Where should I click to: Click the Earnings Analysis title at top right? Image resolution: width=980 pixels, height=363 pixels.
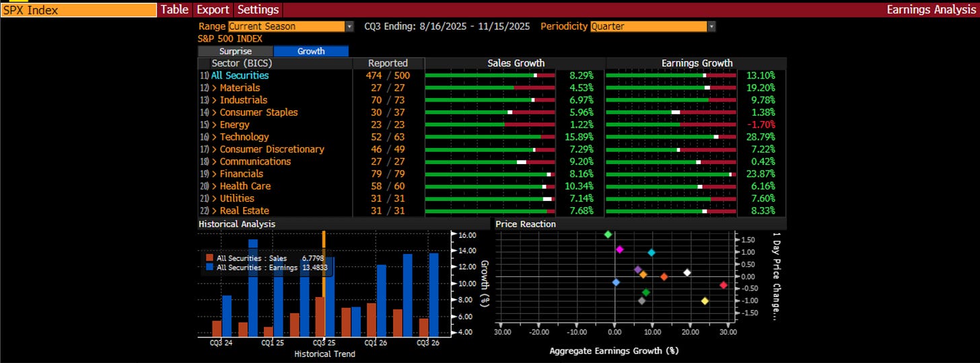pos(931,9)
